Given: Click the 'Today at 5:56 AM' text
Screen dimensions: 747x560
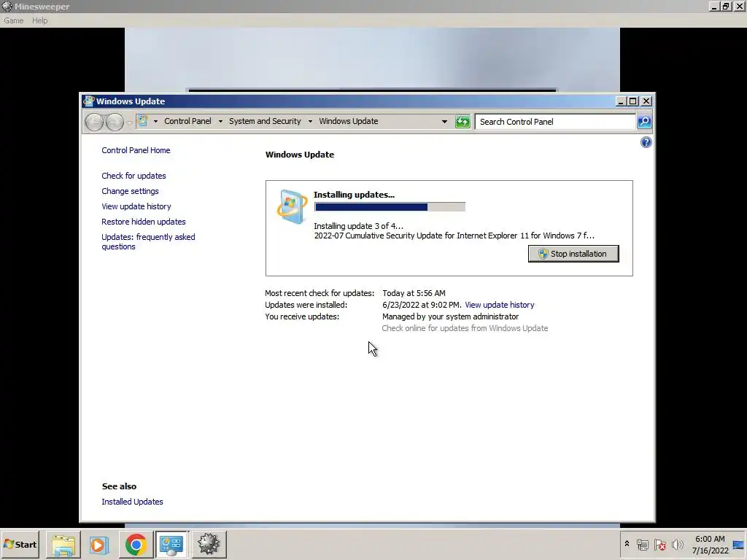Looking at the screenshot, I should point(414,293).
